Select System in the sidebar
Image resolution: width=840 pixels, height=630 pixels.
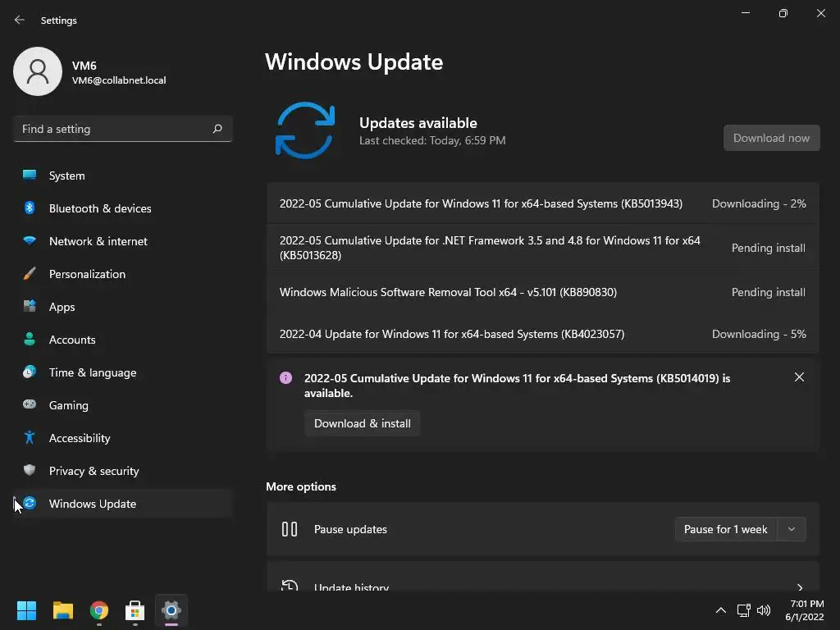coord(123,176)
